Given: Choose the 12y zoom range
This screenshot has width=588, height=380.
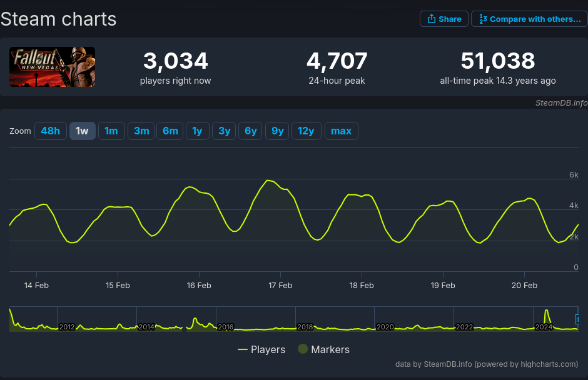Looking at the screenshot, I should [306, 131].
